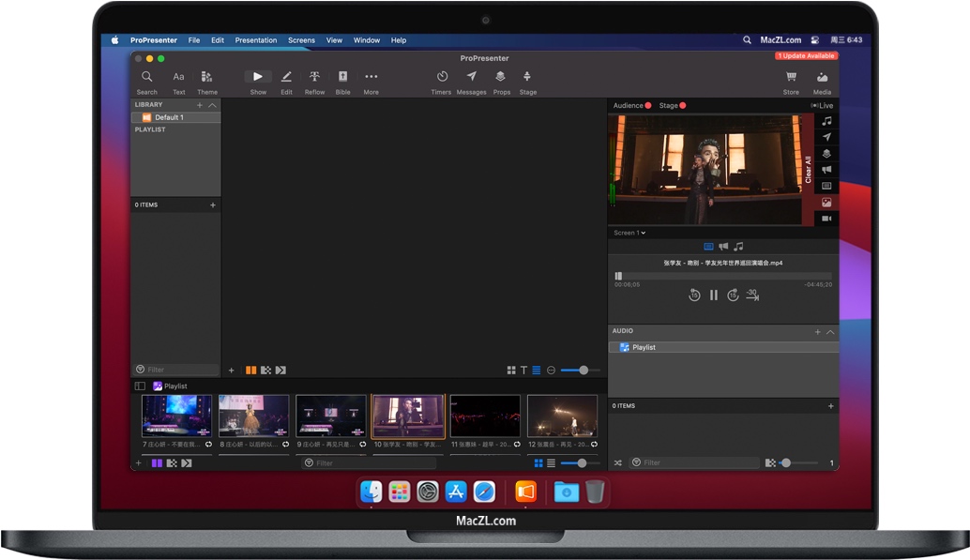Screen dimensions: 970x560
Task: Open the Props panel
Action: [501, 83]
